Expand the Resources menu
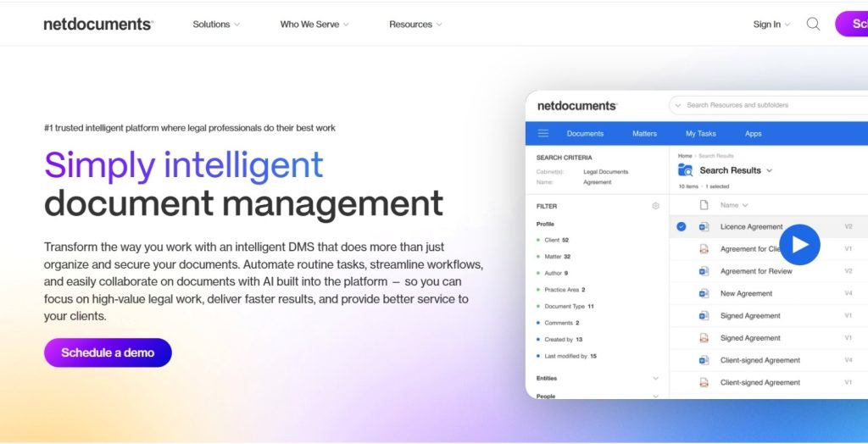This screenshot has height=444, width=868. 415,25
